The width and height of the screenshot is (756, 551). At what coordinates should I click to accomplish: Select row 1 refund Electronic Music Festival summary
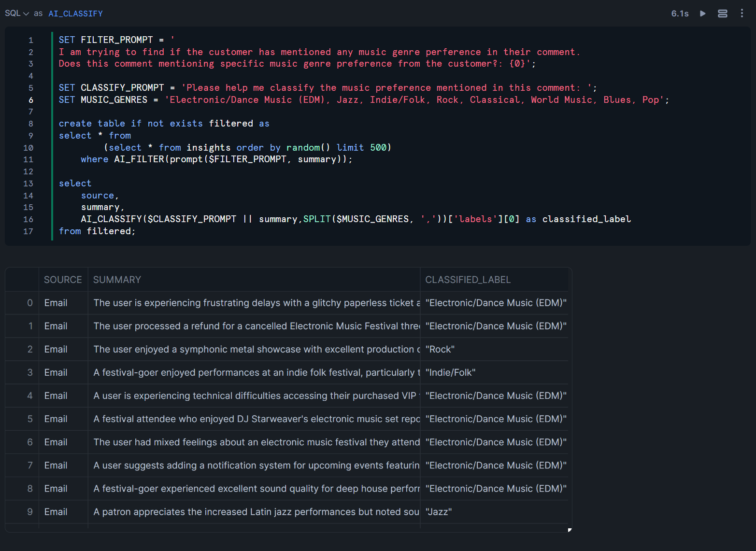[x=254, y=326]
